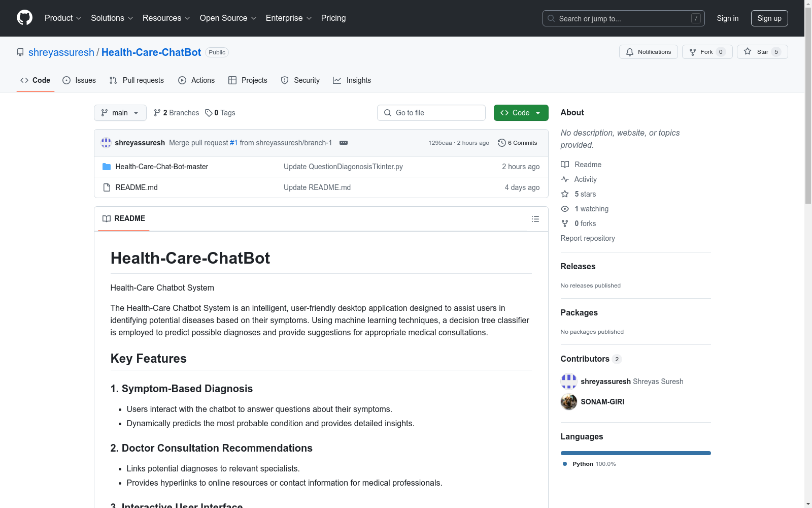
Task: Open SONAM-GIRI contributor profile
Action: (602, 402)
